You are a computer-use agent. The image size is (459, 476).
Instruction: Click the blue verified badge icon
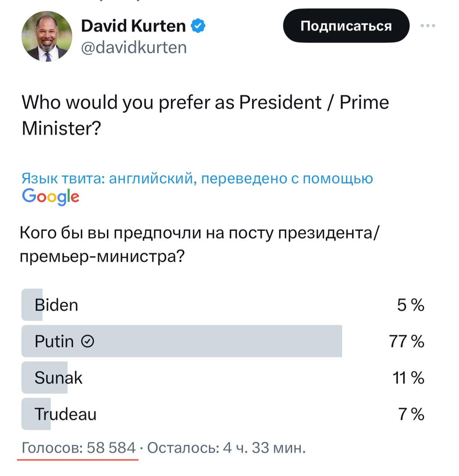coord(198,26)
